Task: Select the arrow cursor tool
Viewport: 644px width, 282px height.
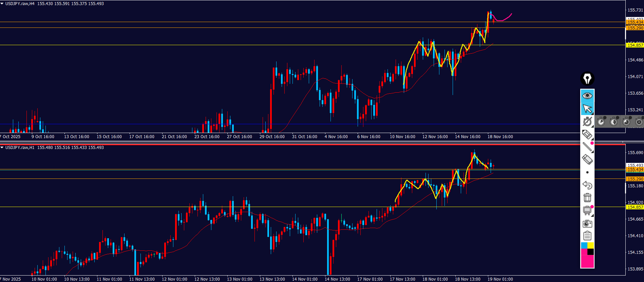Action: click(x=587, y=109)
